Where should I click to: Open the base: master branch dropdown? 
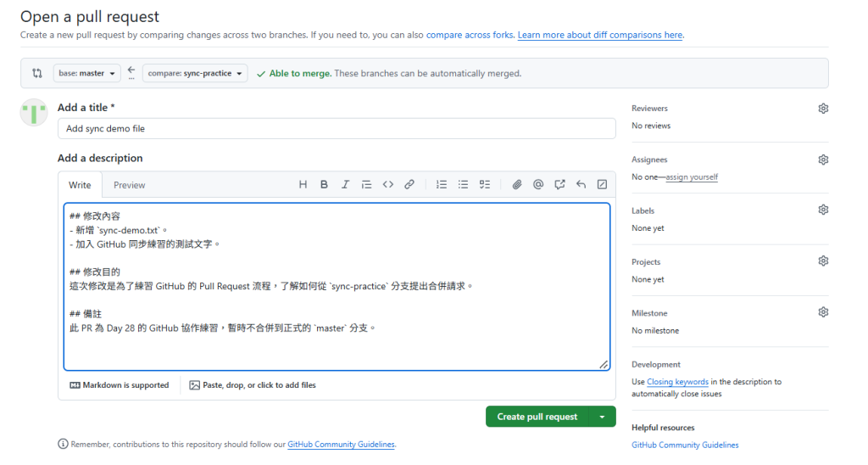click(87, 73)
